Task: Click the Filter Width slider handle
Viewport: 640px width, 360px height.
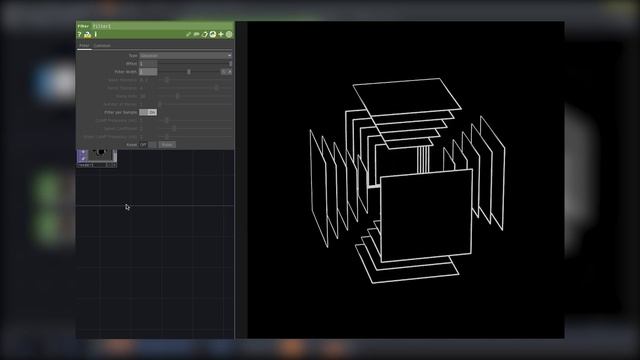Action: [189, 72]
